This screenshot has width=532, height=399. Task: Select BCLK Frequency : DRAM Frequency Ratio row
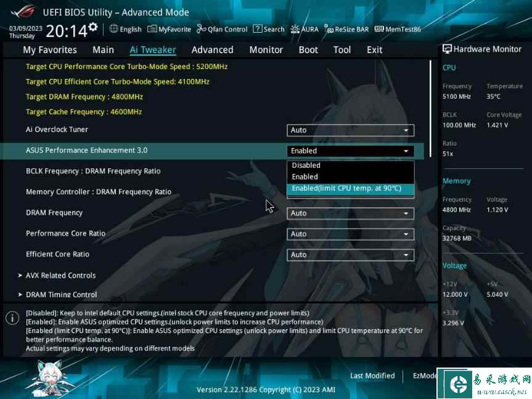[93, 171]
